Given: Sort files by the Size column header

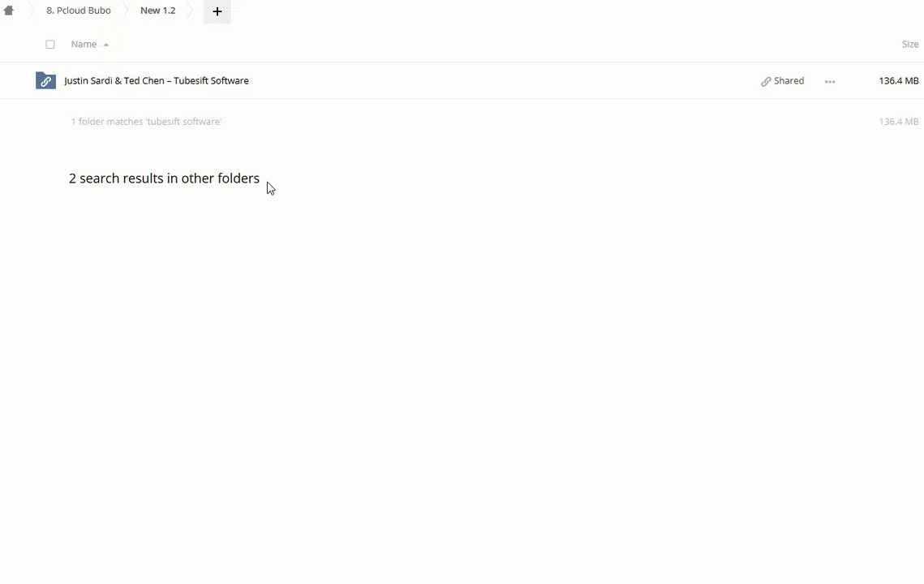Looking at the screenshot, I should click(909, 45).
